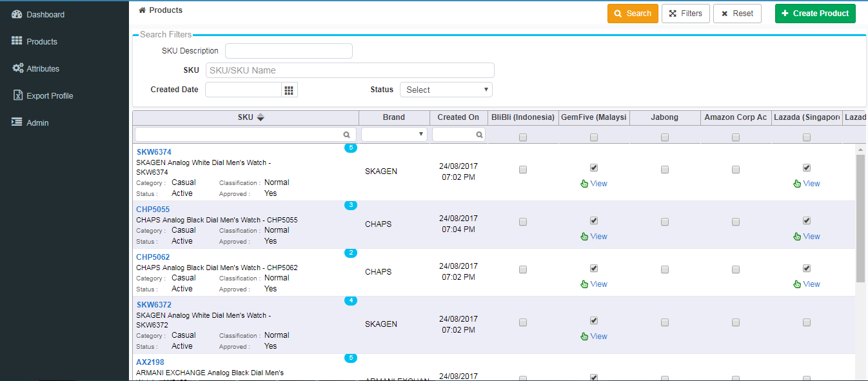868x381 pixels.
Task: Click magnifier icon in SKU column filter
Action: click(347, 135)
